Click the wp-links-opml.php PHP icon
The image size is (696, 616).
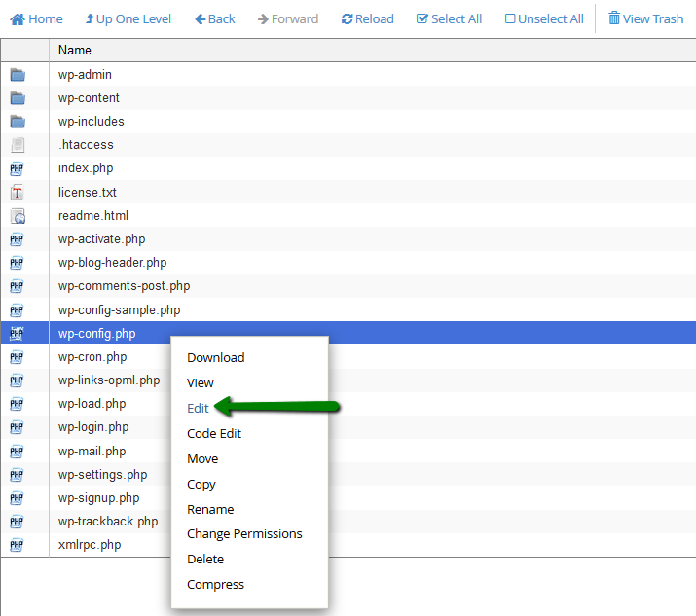pos(17,380)
